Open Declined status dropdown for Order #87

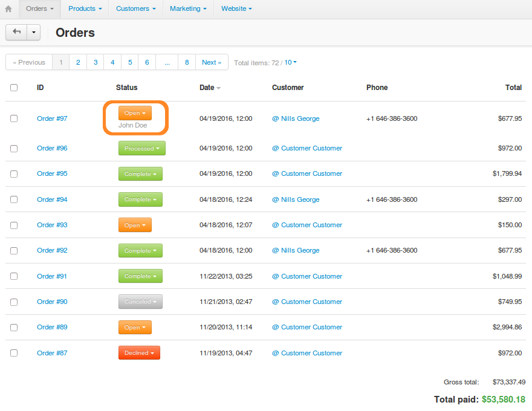pyautogui.click(x=139, y=352)
